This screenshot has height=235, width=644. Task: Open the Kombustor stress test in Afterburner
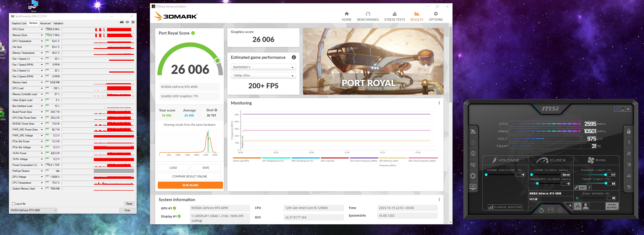(473, 142)
